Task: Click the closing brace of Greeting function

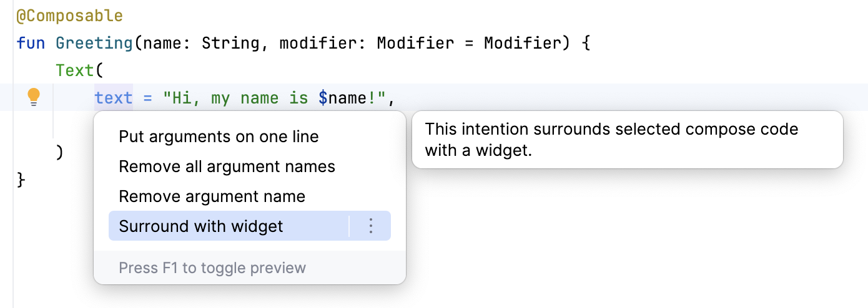Action: click(21, 180)
